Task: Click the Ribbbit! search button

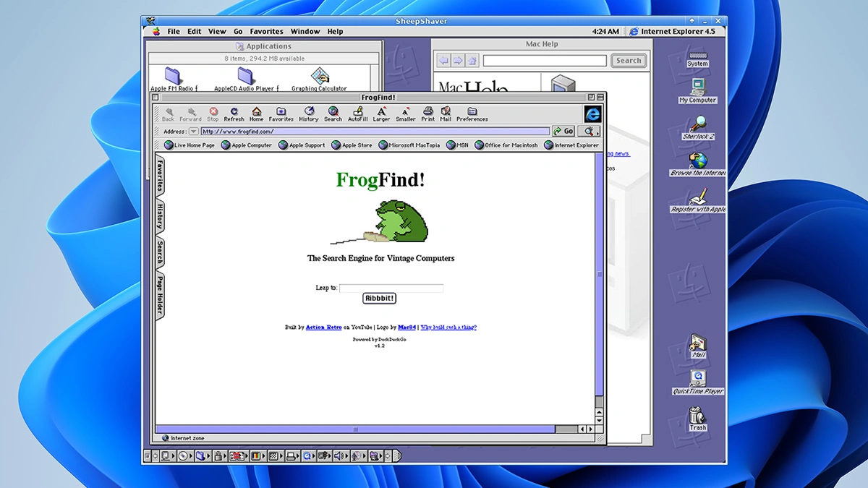Action: 380,298
